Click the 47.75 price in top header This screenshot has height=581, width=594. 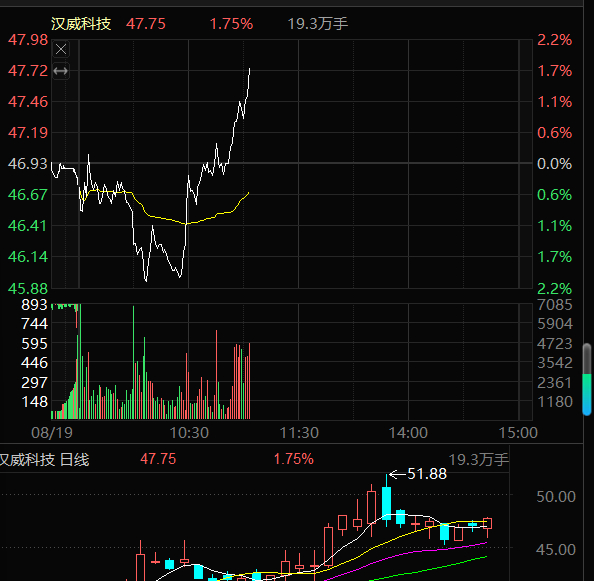pos(146,24)
